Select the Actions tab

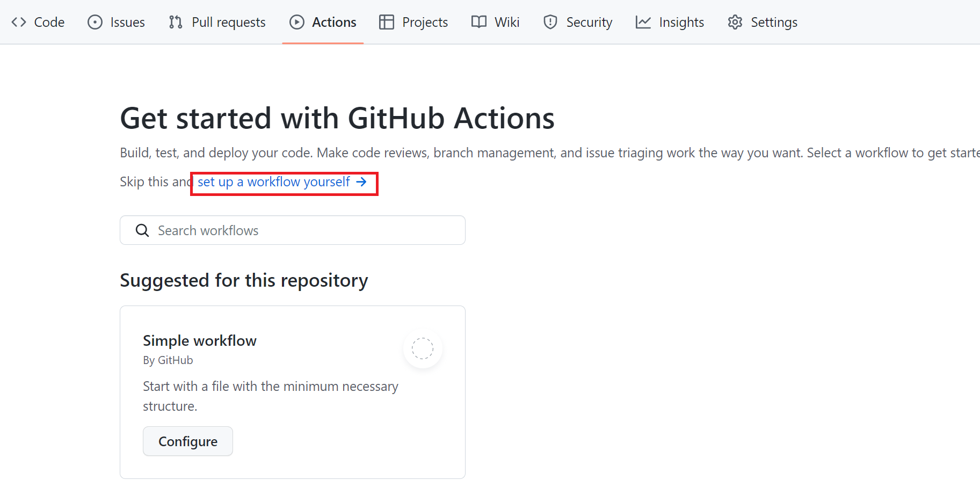(323, 22)
